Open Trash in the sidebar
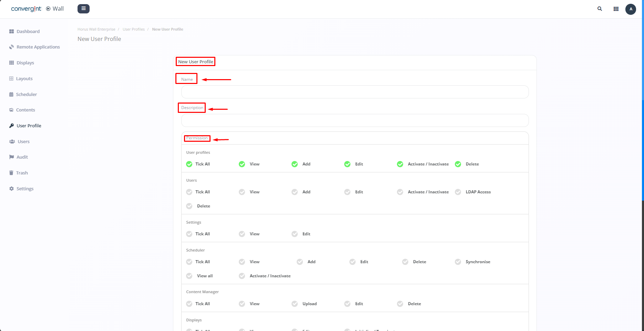 point(22,173)
